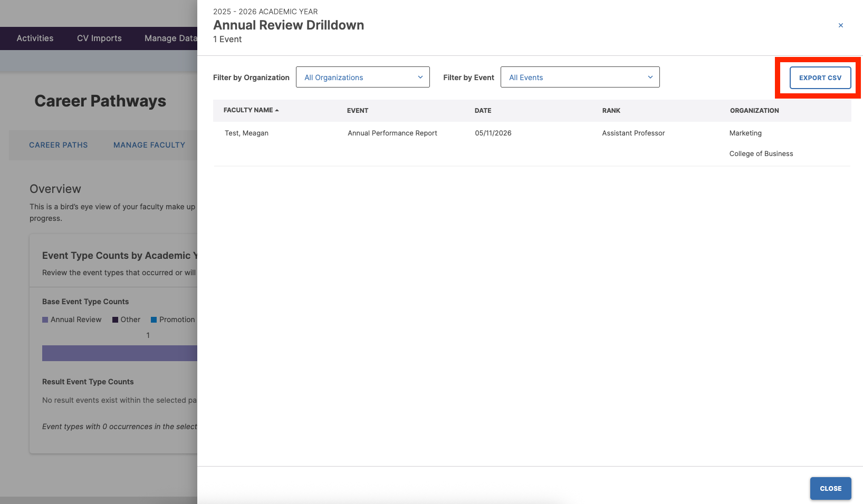Open the Manage Data menu item
This screenshot has width=863, height=504.
pyautogui.click(x=170, y=38)
